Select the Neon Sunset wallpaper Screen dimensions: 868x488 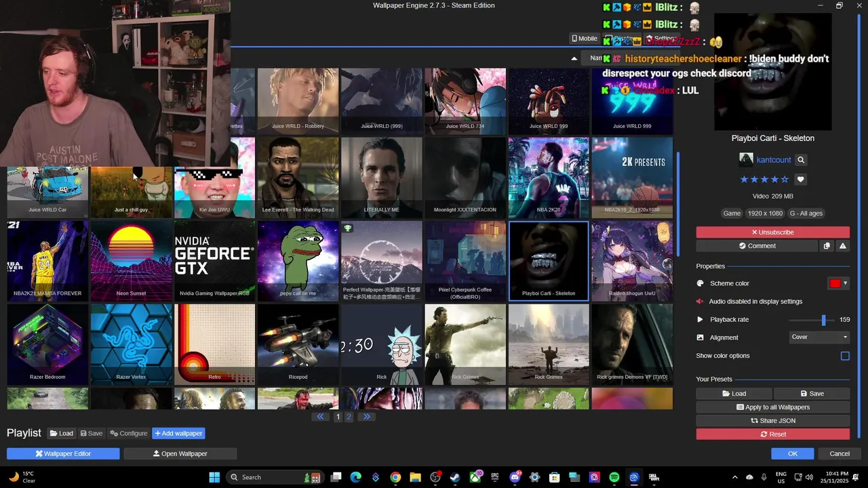[131, 261]
